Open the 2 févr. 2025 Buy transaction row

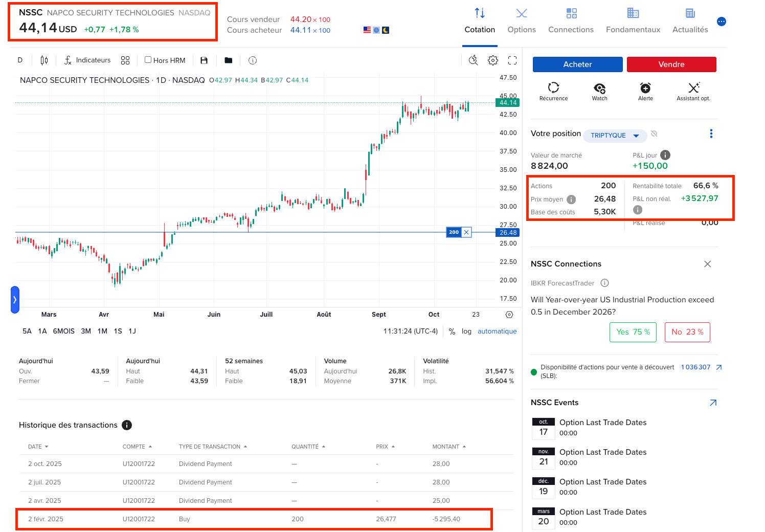point(266,519)
